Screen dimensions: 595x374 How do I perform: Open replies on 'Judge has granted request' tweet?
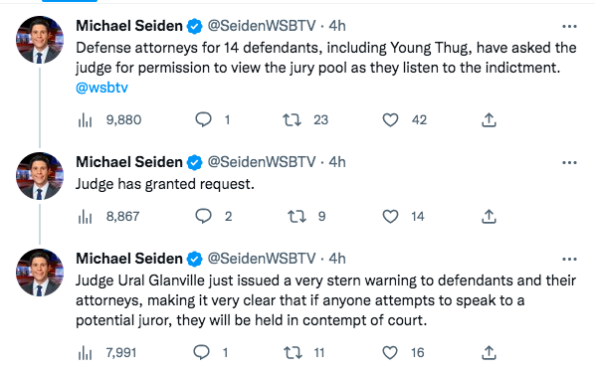[203, 216]
